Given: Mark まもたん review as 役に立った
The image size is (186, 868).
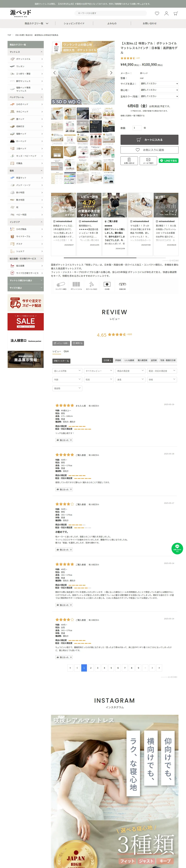Looking at the screenshot, I should pyautogui.click(x=64, y=440).
